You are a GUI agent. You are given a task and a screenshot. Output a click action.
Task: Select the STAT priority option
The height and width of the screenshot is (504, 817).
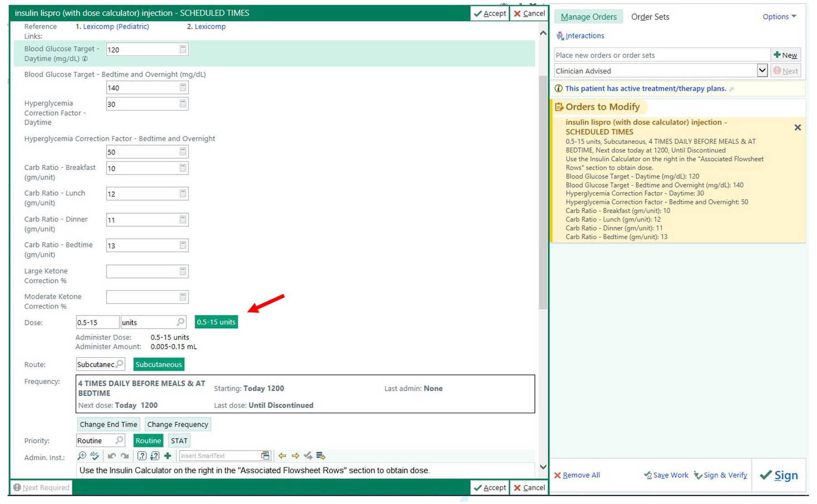pos(179,441)
